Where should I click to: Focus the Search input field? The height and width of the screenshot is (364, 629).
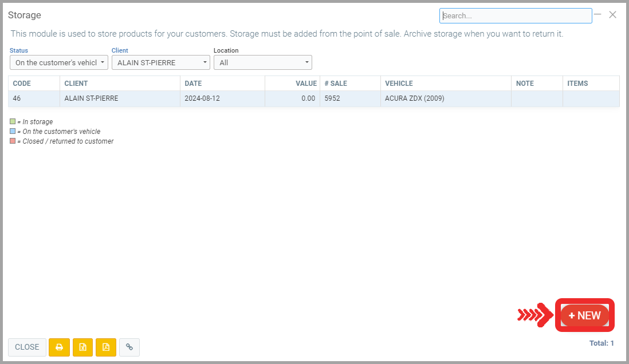[516, 15]
